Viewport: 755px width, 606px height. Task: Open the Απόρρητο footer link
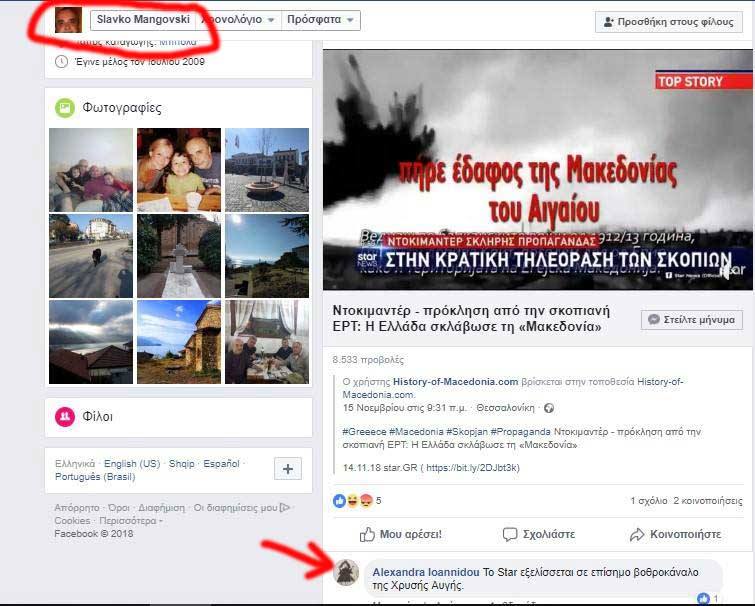coord(77,508)
